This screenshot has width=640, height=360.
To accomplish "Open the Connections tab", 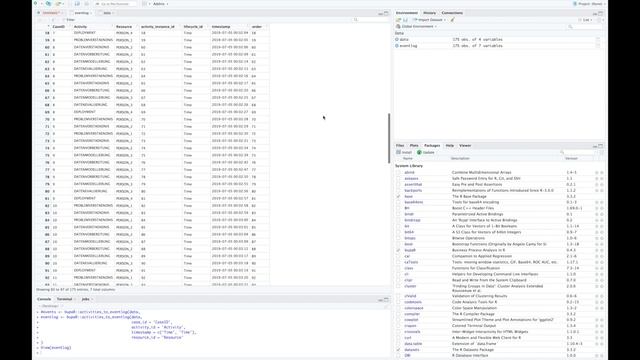I will (x=452, y=13).
